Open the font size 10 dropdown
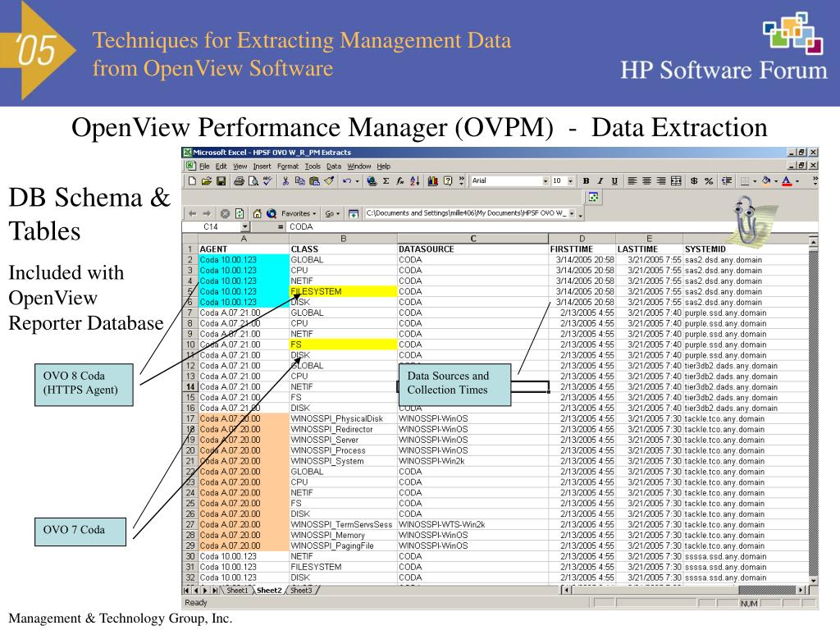Screen dimensions: 840x630 (x=571, y=181)
